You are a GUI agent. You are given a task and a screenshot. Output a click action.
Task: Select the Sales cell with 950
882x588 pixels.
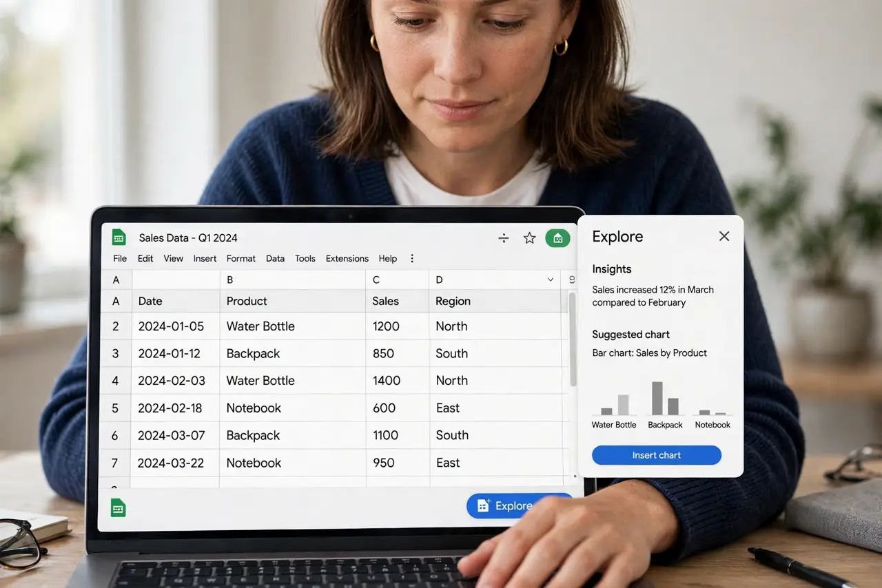397,463
